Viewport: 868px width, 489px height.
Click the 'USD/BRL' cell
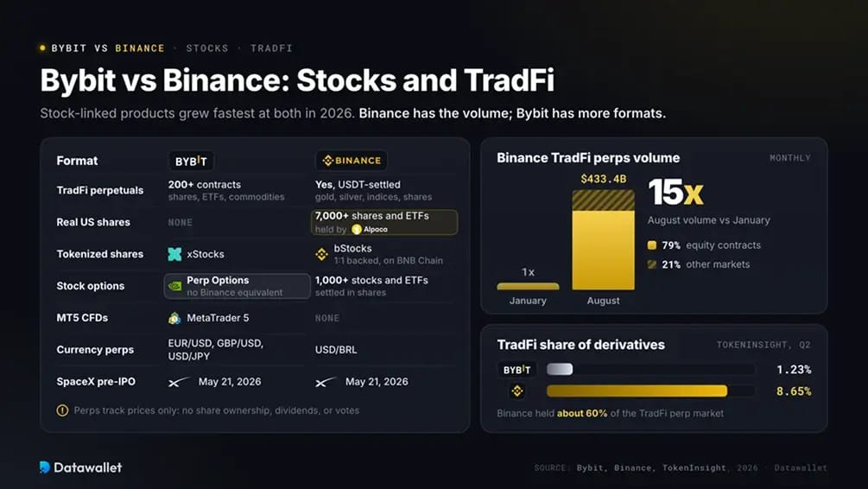point(336,350)
